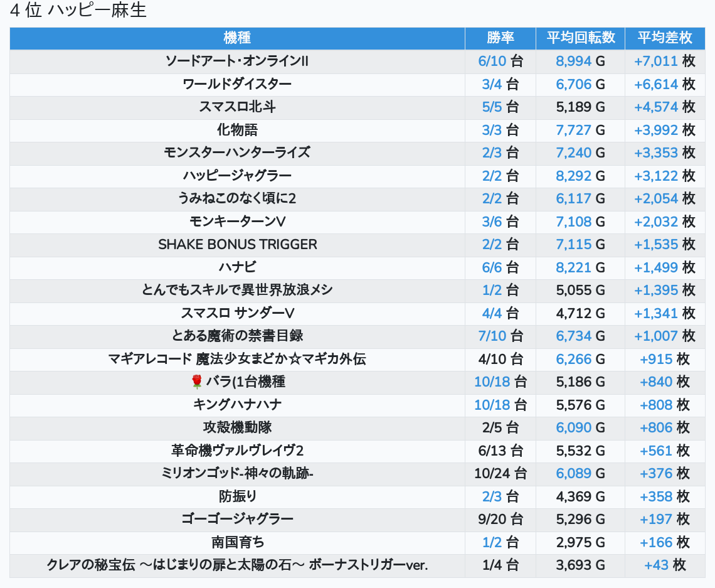715x588 pixels.
Task: Click the 3/6 台 win rate cell
Action: [x=500, y=222]
